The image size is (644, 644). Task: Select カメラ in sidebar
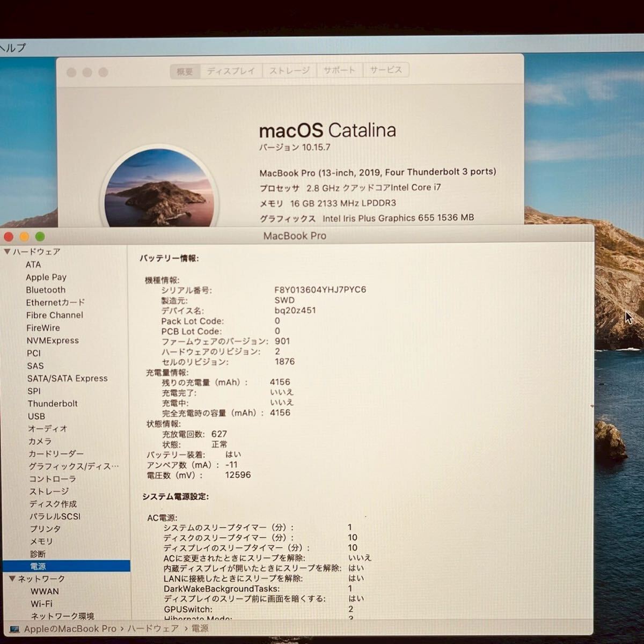40,441
